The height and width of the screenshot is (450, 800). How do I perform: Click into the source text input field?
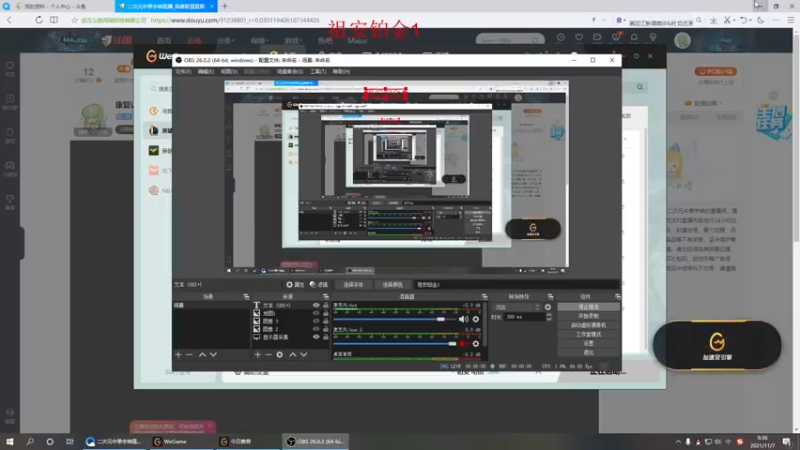(515, 285)
